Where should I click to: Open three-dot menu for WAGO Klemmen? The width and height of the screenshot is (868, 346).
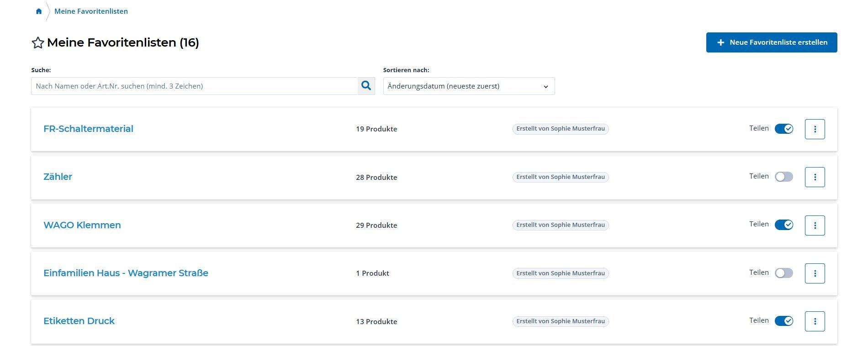click(815, 225)
